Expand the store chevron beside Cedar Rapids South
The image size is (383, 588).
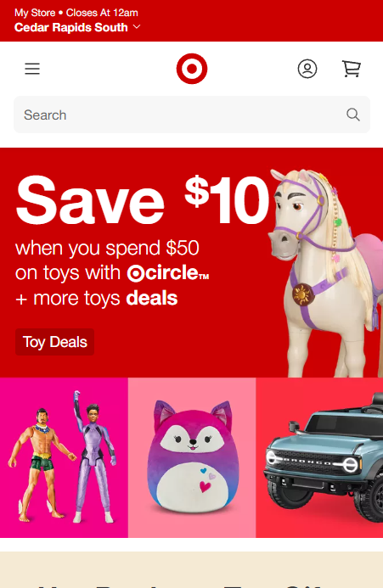[x=137, y=26]
